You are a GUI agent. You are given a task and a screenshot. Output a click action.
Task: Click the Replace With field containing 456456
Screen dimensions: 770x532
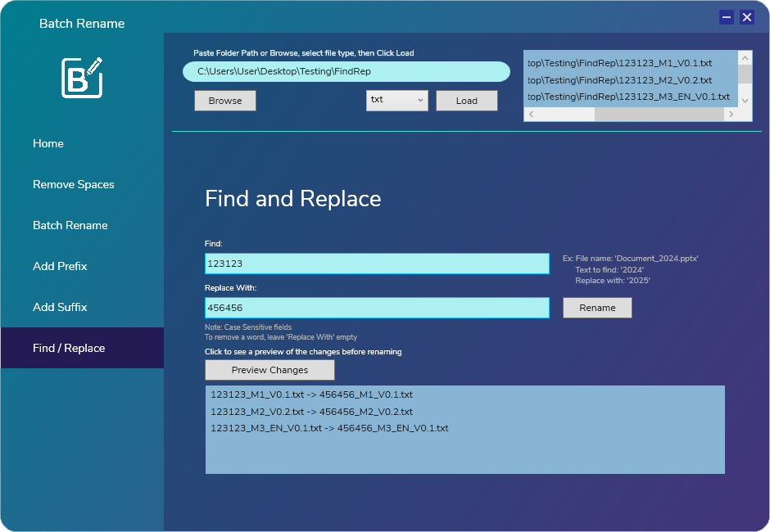click(x=377, y=308)
